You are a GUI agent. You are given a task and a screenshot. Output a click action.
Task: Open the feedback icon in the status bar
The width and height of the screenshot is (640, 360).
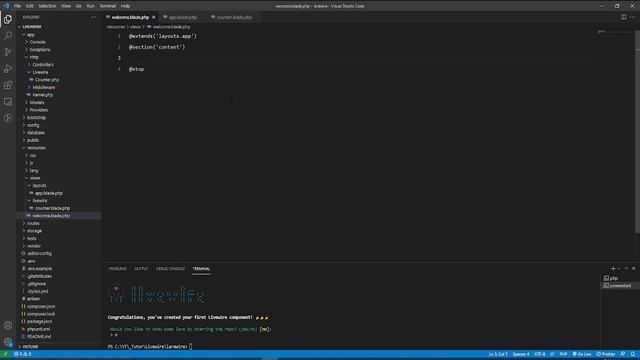pyautogui.click(x=623, y=354)
